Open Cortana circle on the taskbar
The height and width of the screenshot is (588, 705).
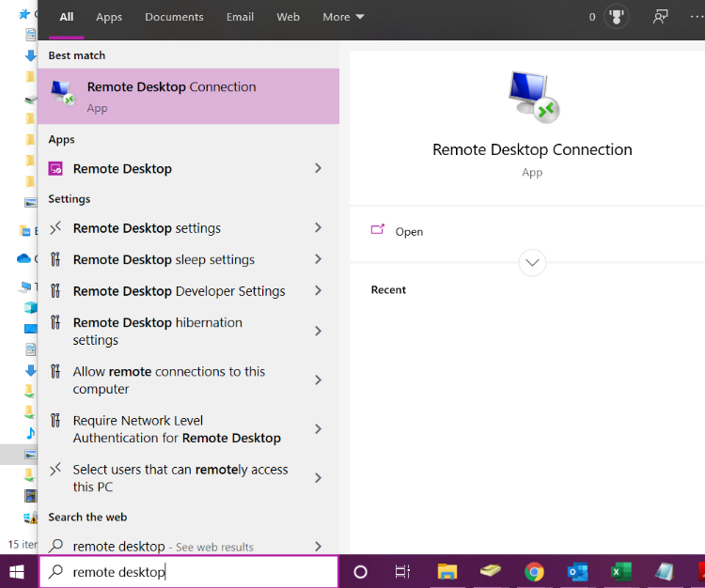tap(360, 572)
